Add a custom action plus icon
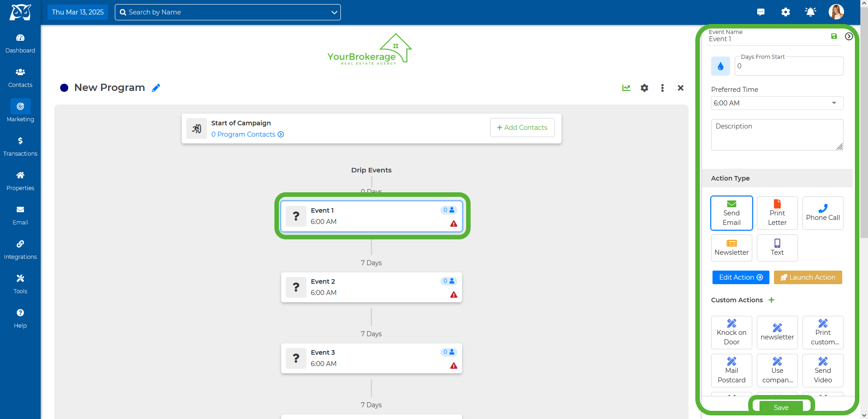Screen dimensions: 868x419 [771, 300]
